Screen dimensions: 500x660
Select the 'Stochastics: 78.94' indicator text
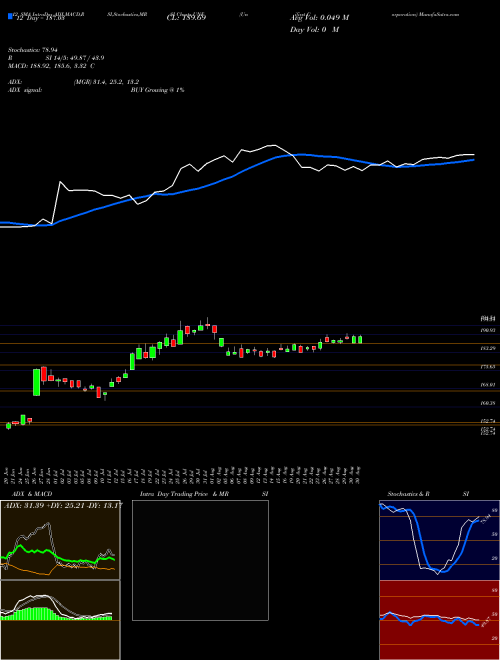pyautogui.click(x=32, y=50)
